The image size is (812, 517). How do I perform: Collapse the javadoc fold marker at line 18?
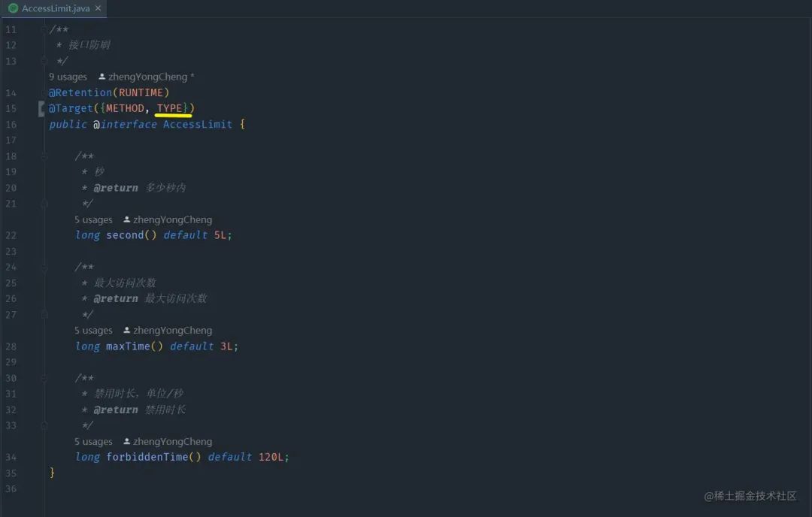click(44, 156)
